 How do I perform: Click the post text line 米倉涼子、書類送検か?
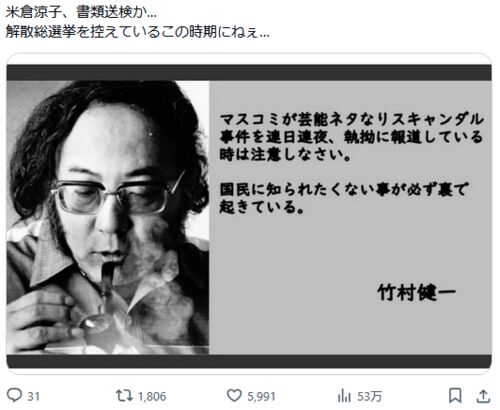coord(81,13)
